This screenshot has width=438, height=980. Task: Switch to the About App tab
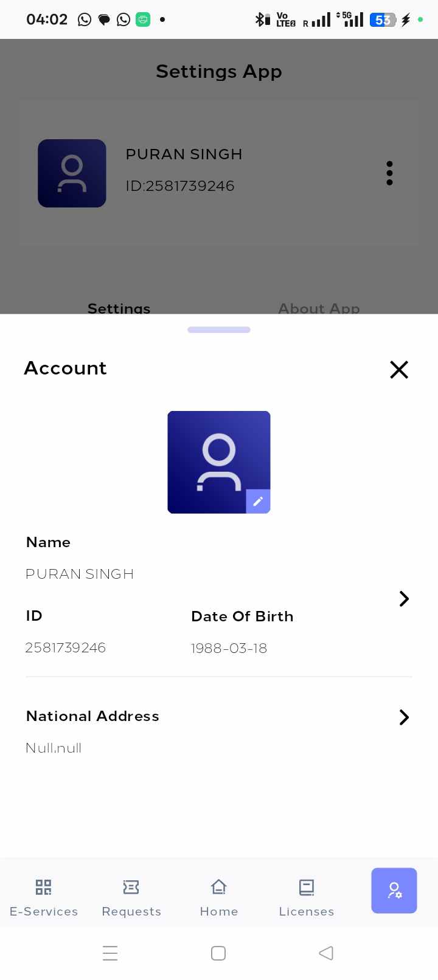click(x=319, y=308)
